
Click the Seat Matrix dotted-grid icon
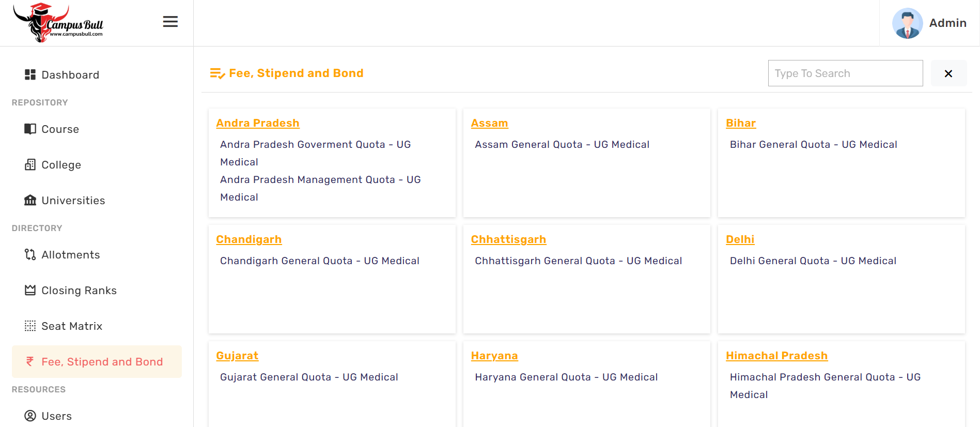(x=30, y=326)
